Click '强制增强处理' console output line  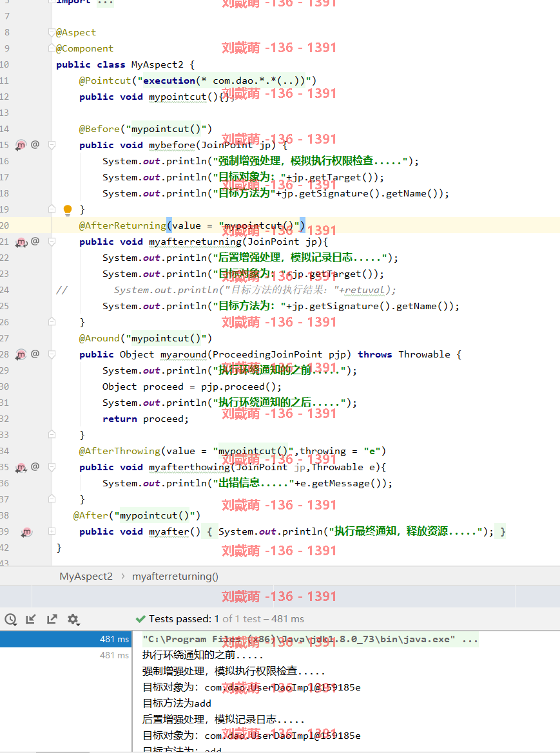[233, 671]
